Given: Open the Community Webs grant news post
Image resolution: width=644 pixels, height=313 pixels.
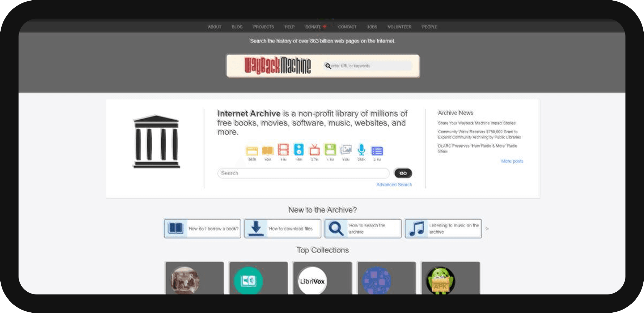Looking at the screenshot, I should tap(479, 135).
